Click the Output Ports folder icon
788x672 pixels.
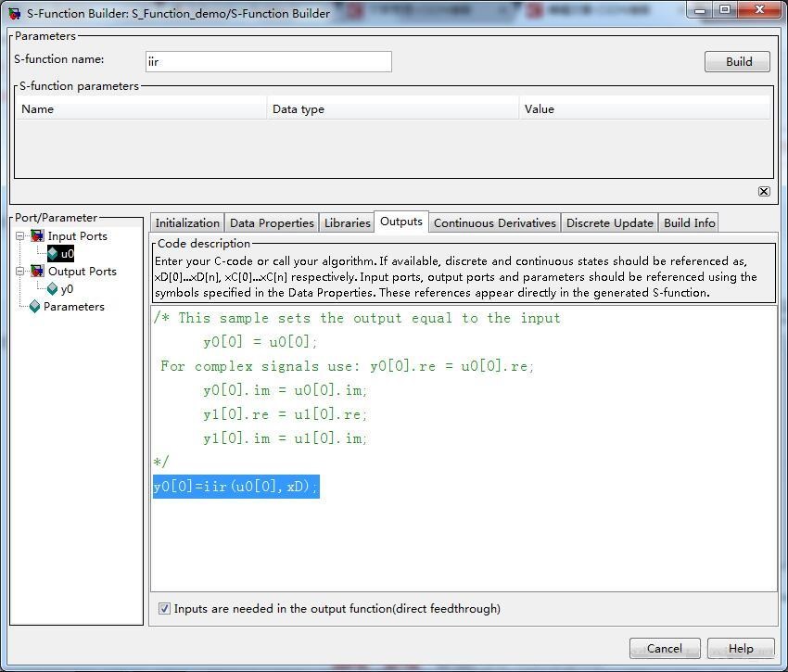tap(37, 271)
